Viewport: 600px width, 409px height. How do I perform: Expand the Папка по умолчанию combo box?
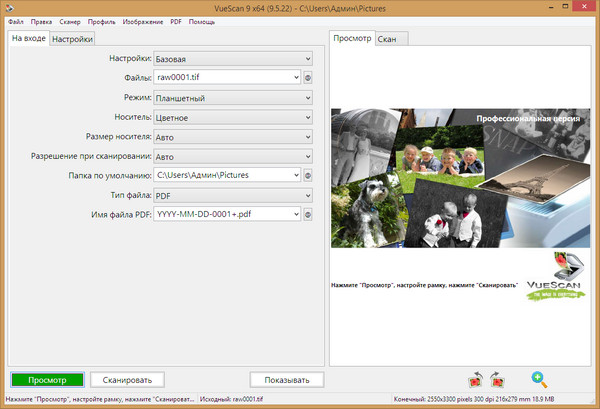pos(227,175)
